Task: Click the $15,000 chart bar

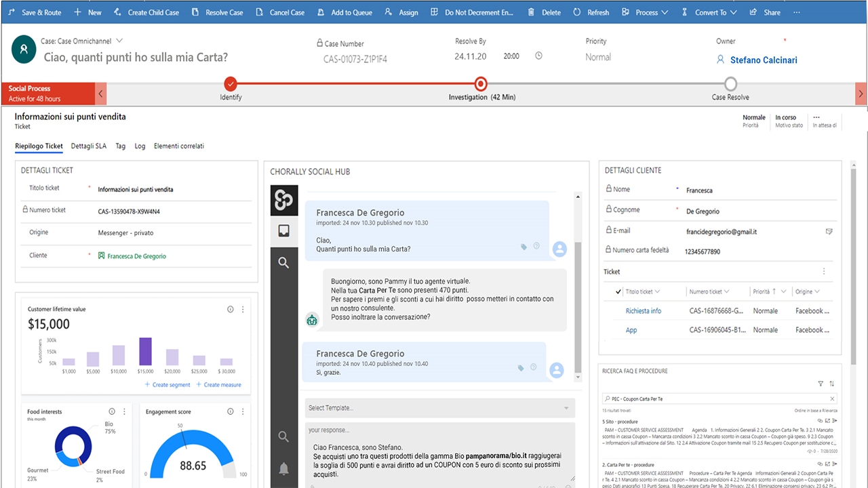Action: click(x=145, y=352)
